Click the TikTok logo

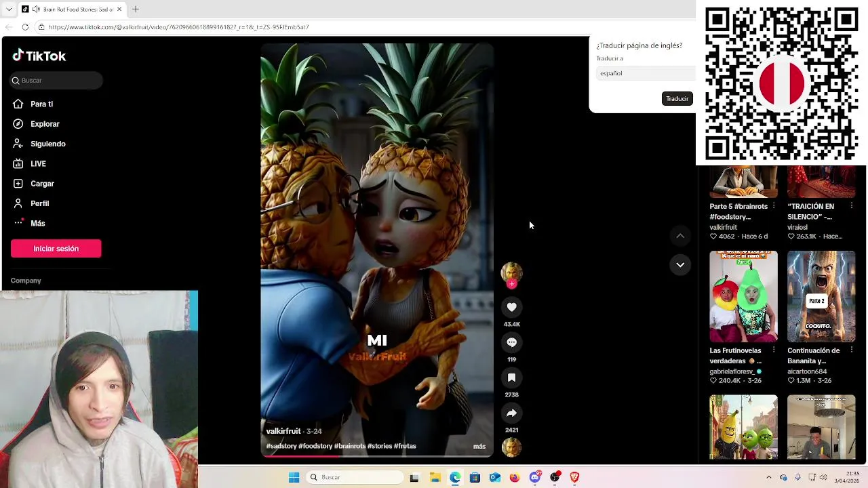click(x=39, y=56)
